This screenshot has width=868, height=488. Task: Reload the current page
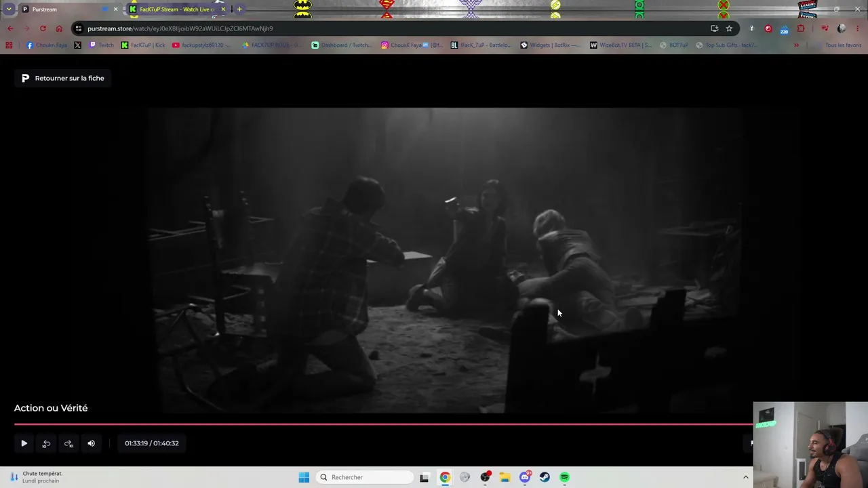(x=43, y=28)
